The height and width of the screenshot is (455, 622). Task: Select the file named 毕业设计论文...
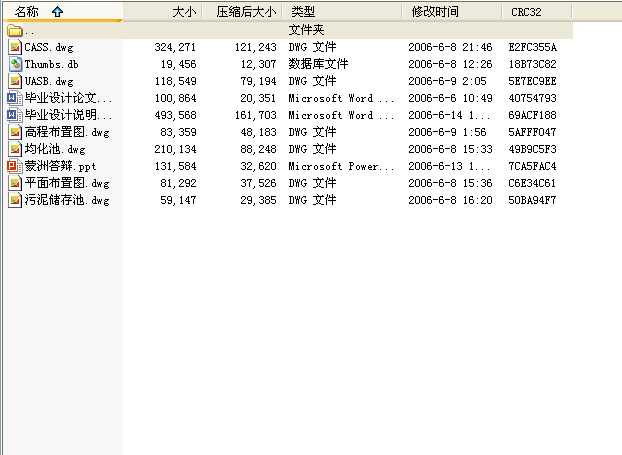[x=68, y=98]
